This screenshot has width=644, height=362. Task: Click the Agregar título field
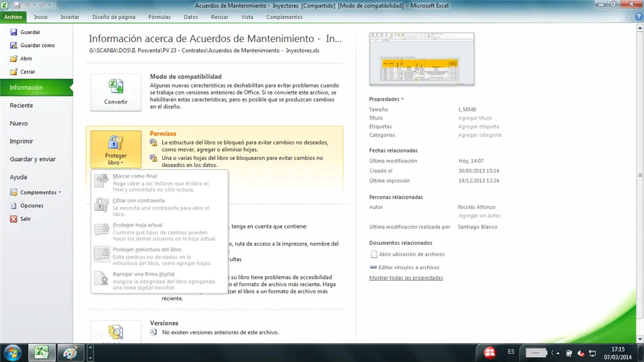click(x=475, y=118)
